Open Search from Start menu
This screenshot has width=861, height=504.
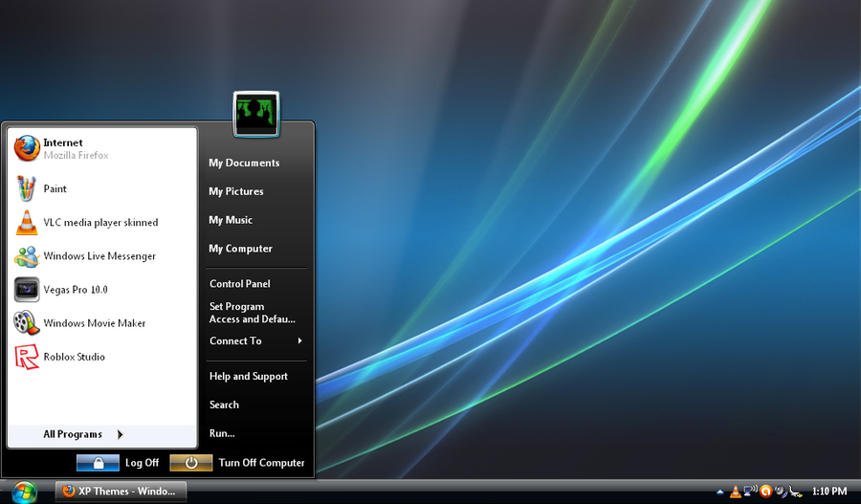pos(224,405)
